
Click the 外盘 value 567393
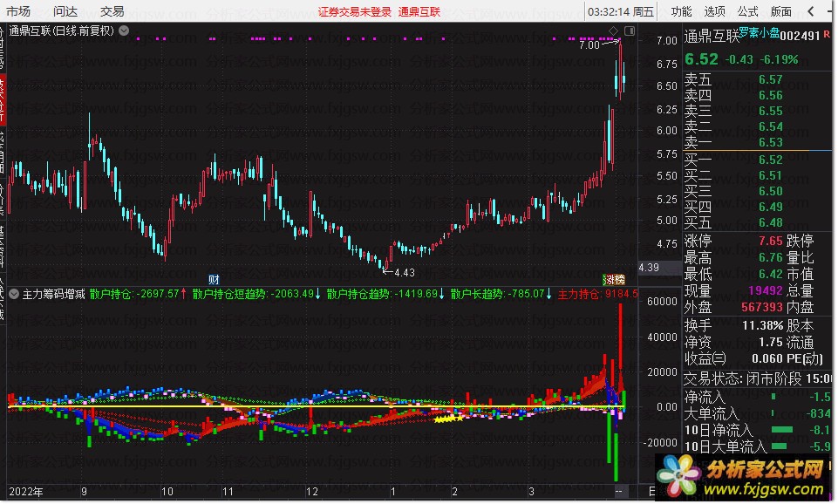[762, 307]
